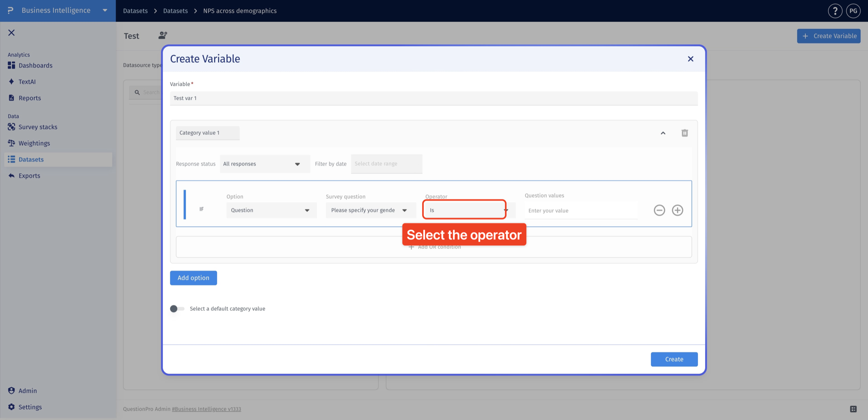Open Dashboards in the sidebar

(x=35, y=66)
